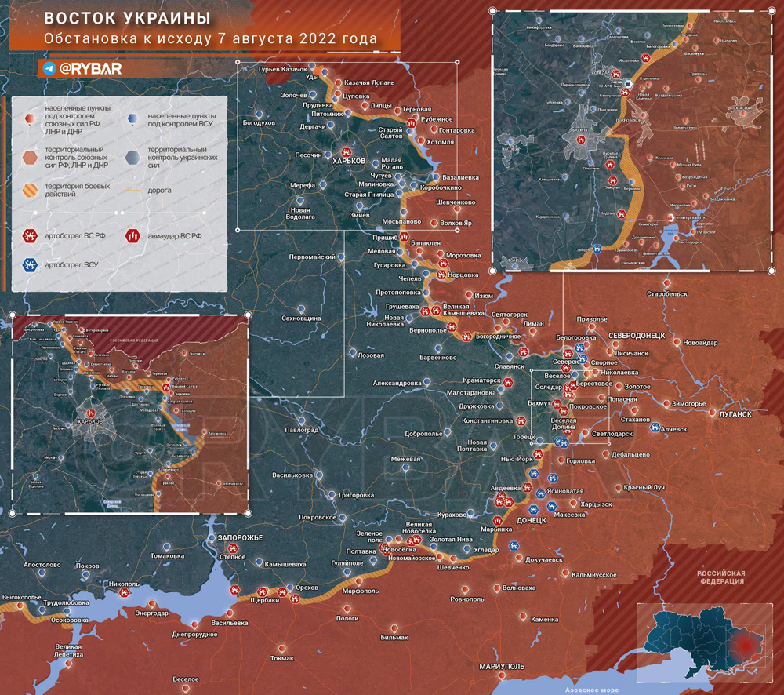The height and width of the screenshot is (695, 784).
Task: Click the strike icon on Харьков
Action: 346,152
